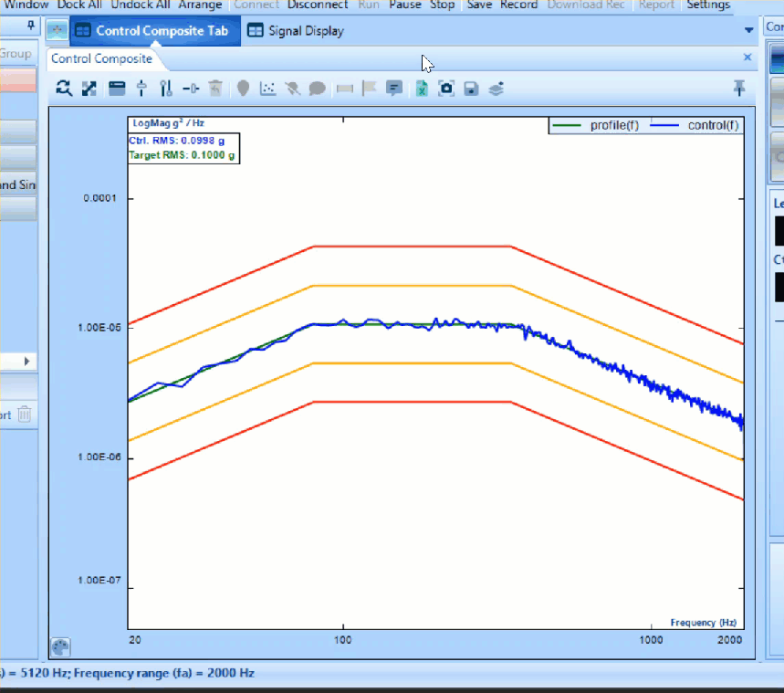Viewport: 784px width, 693px height.
Task: Click the left panel auto-hide pin
Action: 30,26
